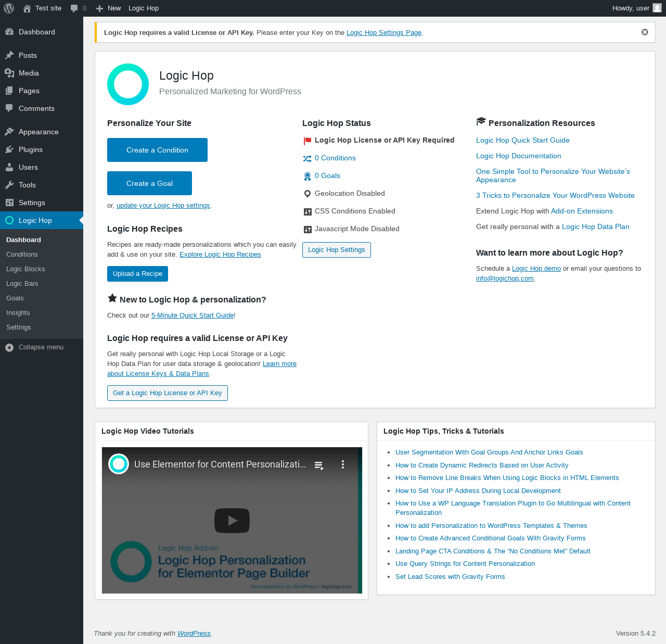The image size is (666, 644).
Task: Click the shuffle icon beside 0 Conditions
Action: coord(308,158)
